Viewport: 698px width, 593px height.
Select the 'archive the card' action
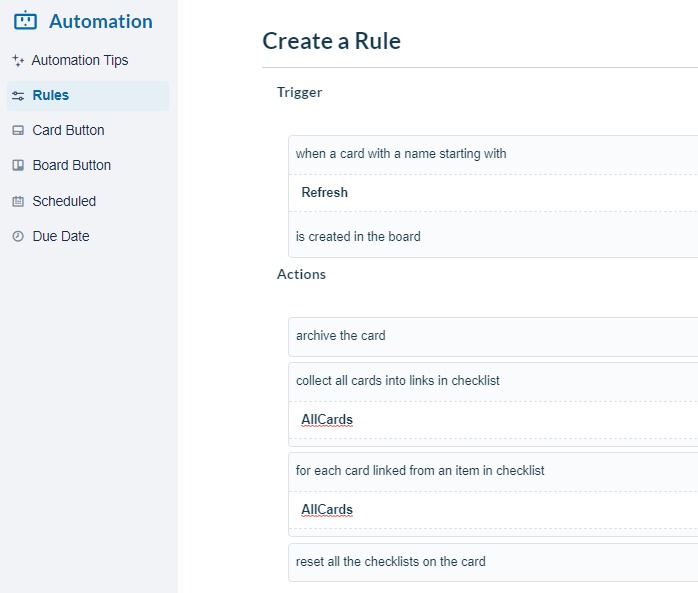(x=493, y=337)
